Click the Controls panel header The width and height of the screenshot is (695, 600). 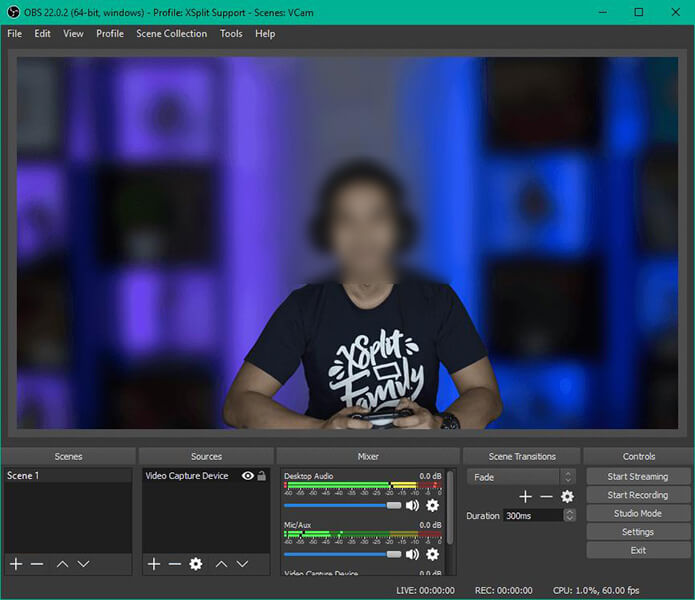tap(638, 456)
